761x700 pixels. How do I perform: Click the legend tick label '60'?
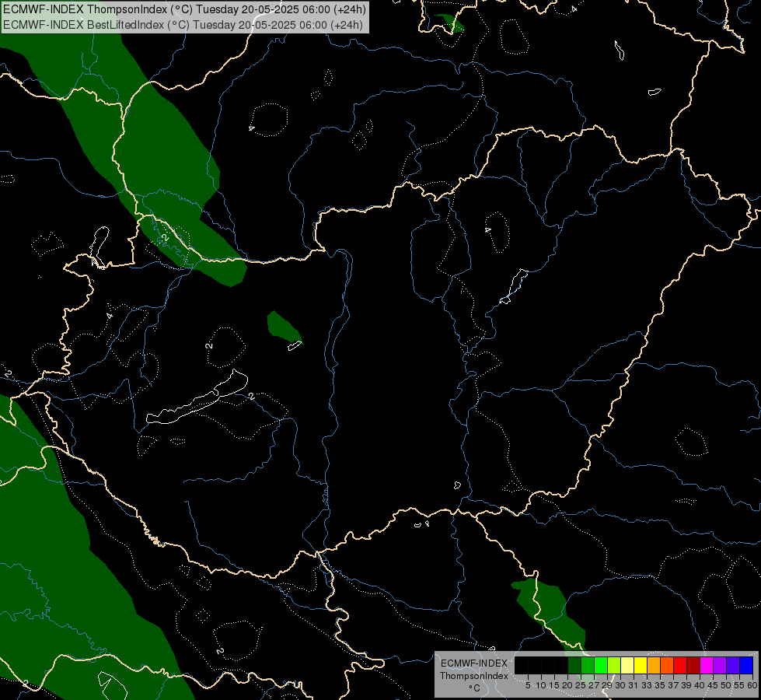tap(752, 685)
